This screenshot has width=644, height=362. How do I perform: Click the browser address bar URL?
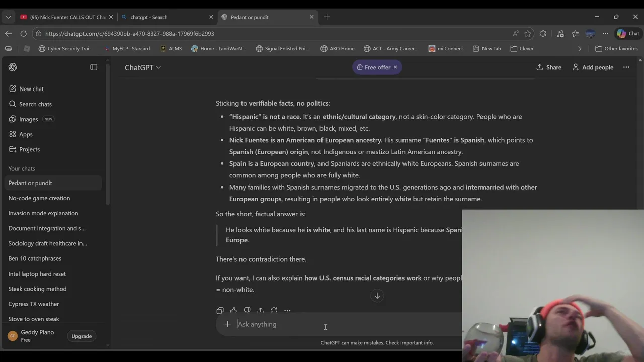130,34
